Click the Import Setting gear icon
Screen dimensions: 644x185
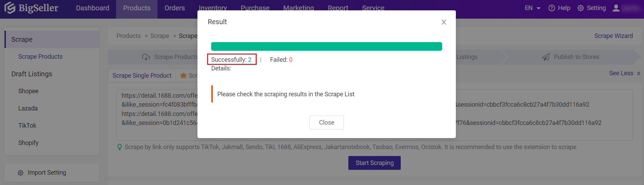point(21,173)
